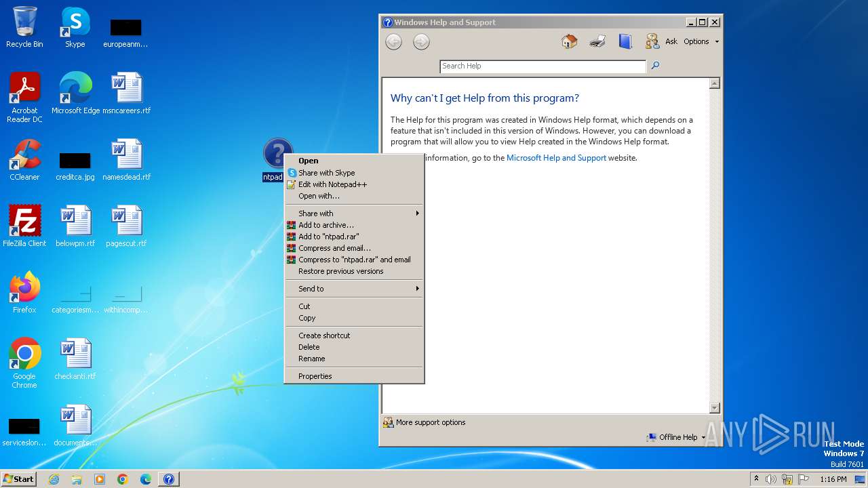Click Windows Help taskbar button
Image resolution: width=868 pixels, height=488 pixels.
[x=169, y=479]
